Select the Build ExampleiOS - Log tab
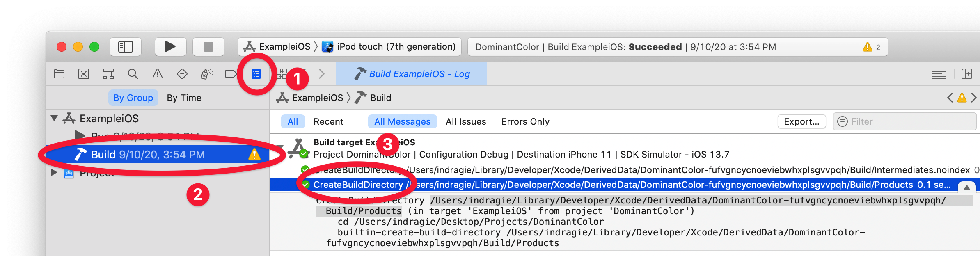The height and width of the screenshot is (256, 980). (411, 74)
